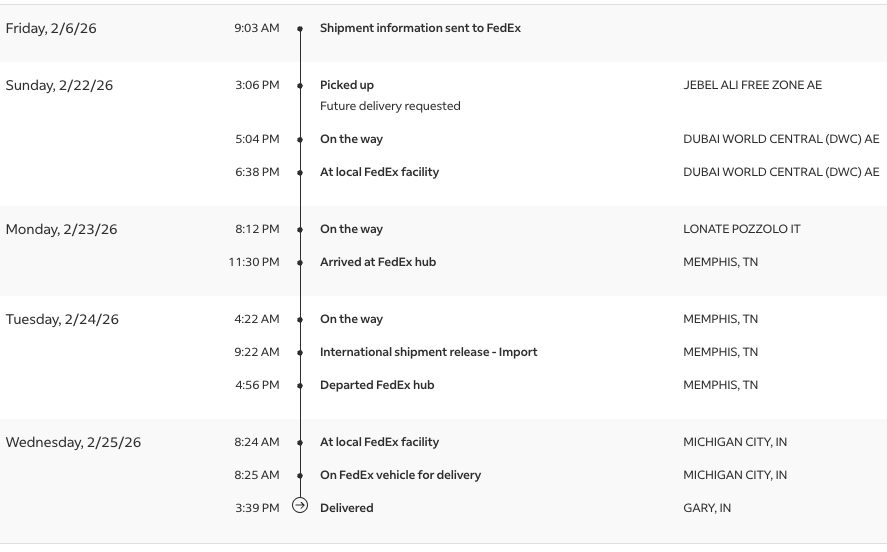Select International shipment release - Import status

[x=428, y=352]
